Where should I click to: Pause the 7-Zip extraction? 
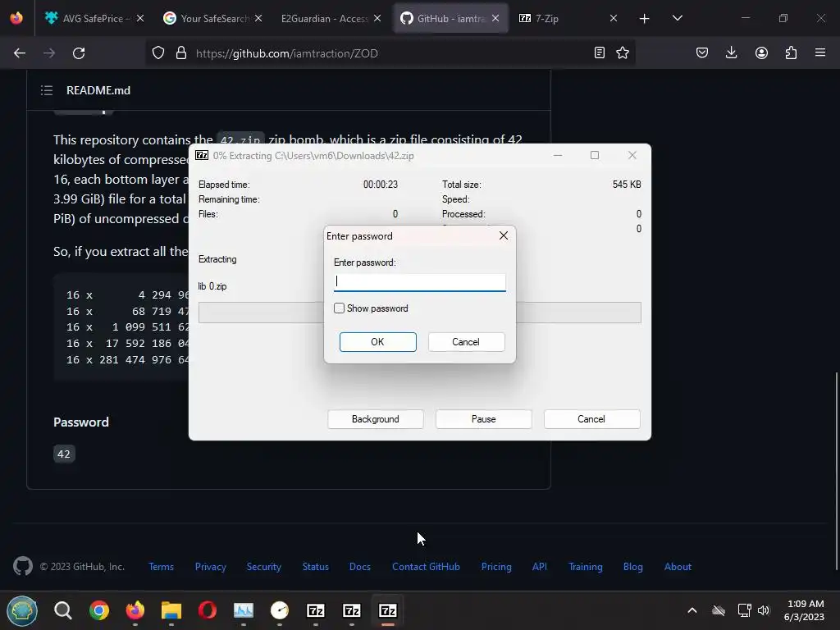click(x=484, y=419)
